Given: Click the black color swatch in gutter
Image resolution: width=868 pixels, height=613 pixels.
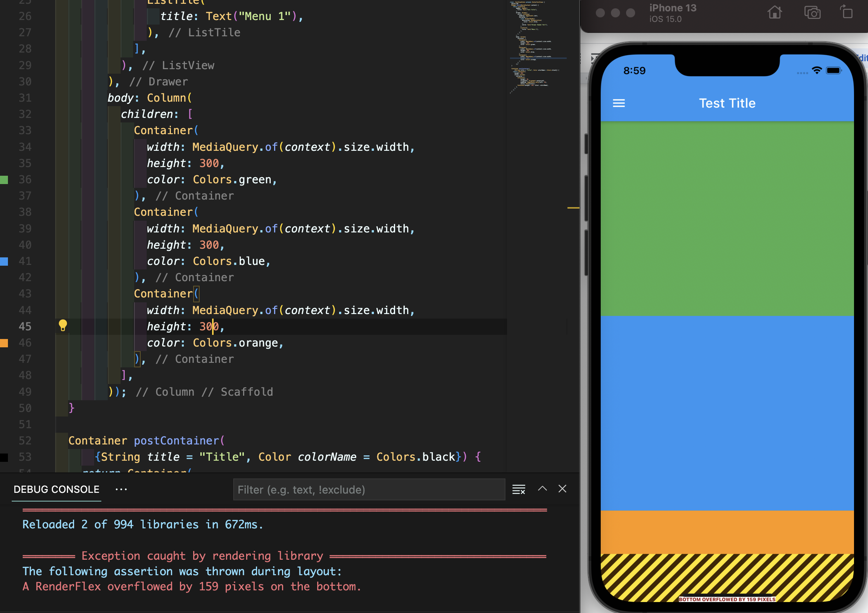Looking at the screenshot, I should pos(4,457).
